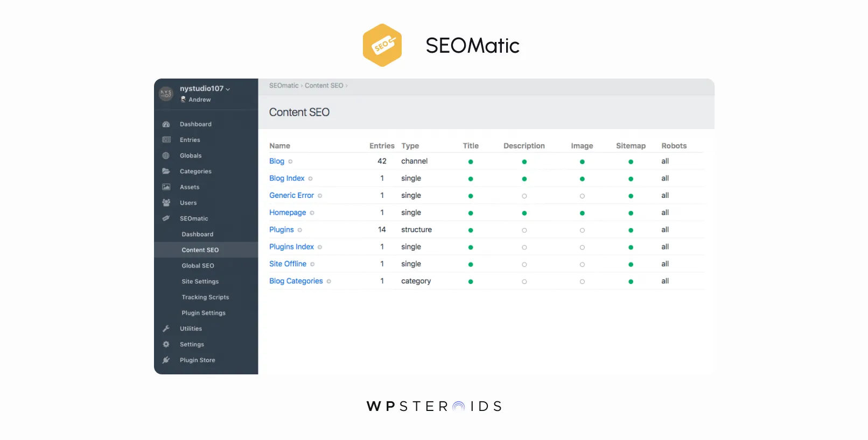Image resolution: width=868 pixels, height=440 pixels.
Task: Click the 42 entries count for Blog
Action: 382,161
